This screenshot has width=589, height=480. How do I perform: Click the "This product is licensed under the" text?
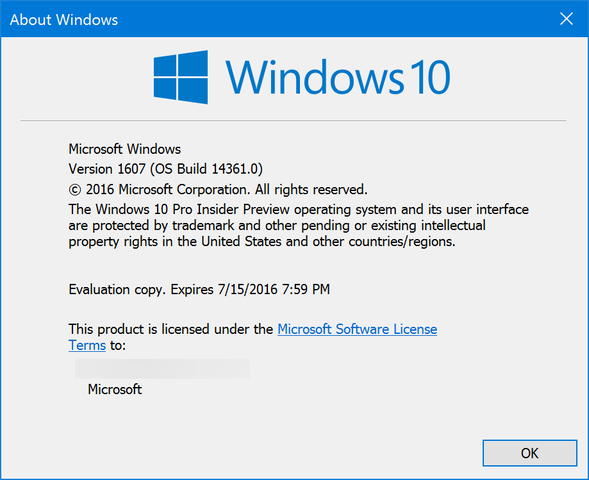pos(171,329)
